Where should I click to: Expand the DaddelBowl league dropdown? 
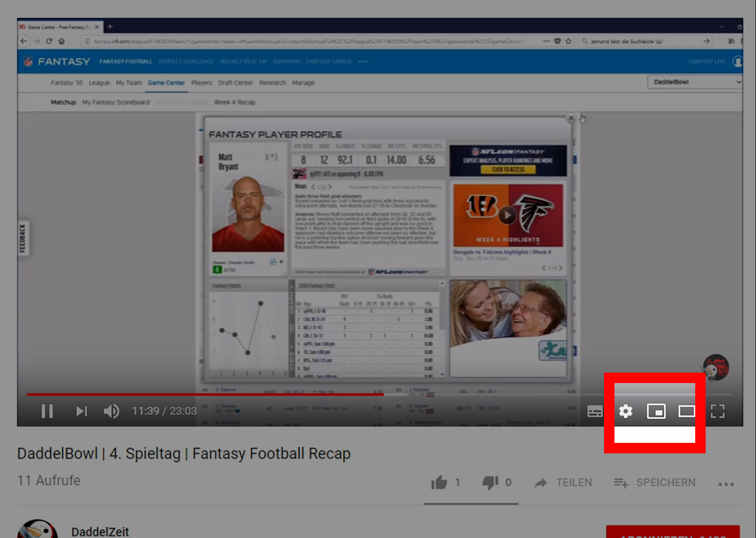click(695, 82)
